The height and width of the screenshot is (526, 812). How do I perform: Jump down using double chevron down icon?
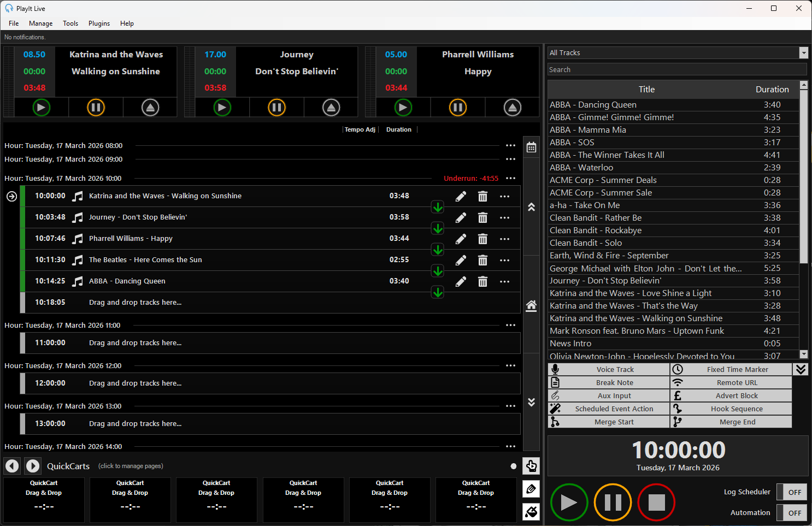click(531, 402)
